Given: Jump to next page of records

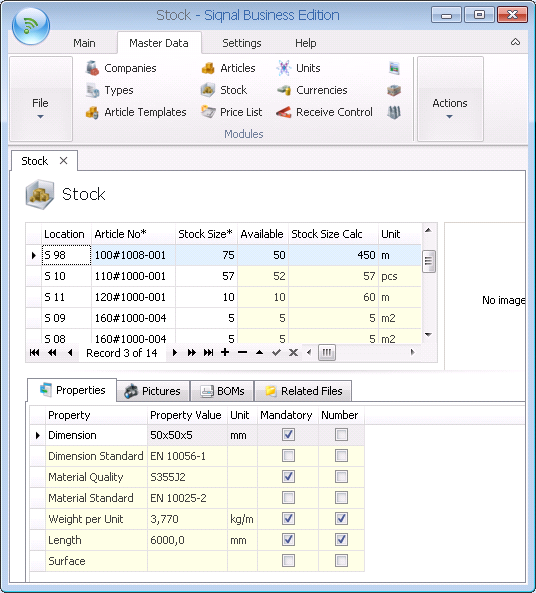Looking at the screenshot, I should tap(192, 352).
